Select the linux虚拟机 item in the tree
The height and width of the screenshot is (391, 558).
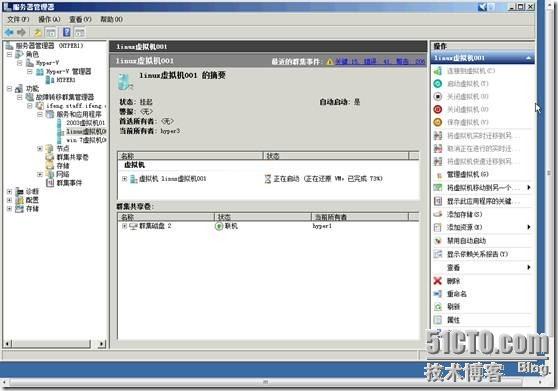tap(86, 131)
